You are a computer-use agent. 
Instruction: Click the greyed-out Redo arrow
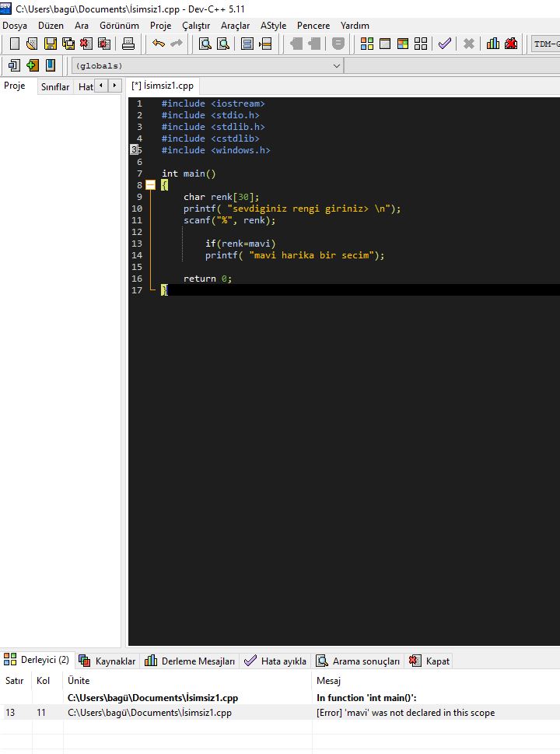click(177, 44)
